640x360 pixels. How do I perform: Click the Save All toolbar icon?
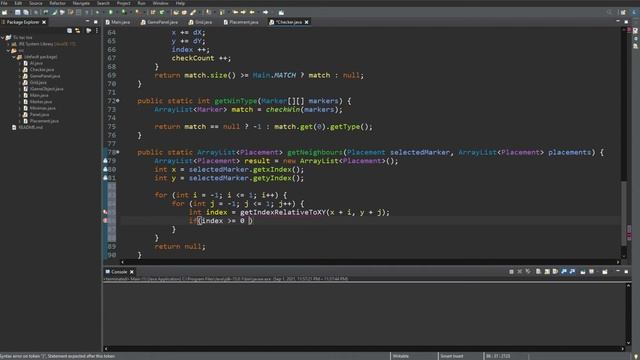[26, 12]
